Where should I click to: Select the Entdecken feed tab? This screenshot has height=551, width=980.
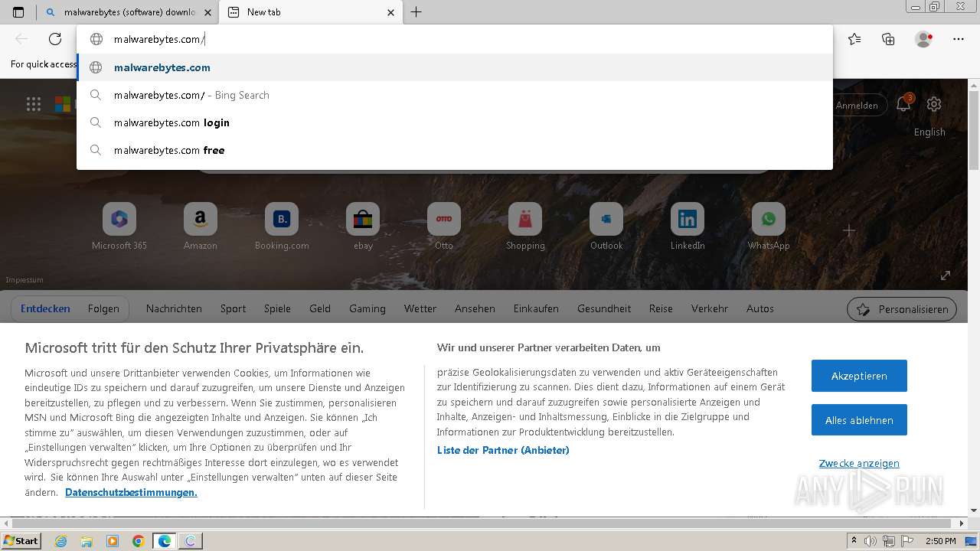45,308
